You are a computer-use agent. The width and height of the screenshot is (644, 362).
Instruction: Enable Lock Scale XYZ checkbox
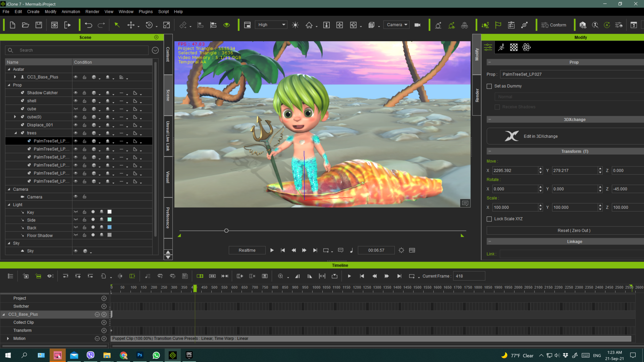(489, 219)
